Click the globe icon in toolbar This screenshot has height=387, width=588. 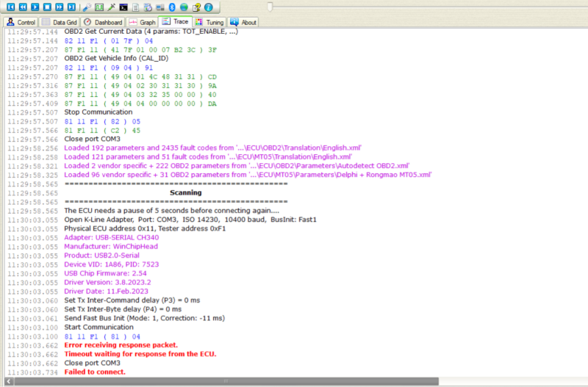pos(184,7)
